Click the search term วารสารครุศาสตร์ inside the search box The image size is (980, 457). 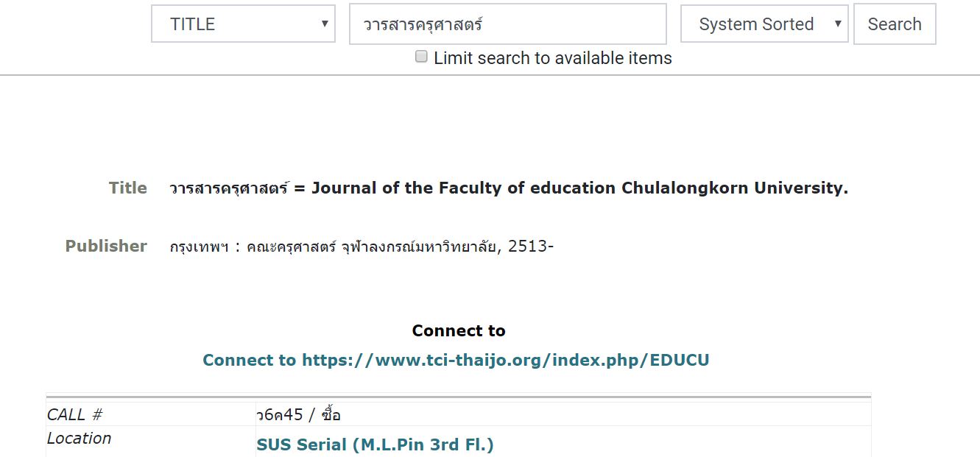click(x=423, y=24)
